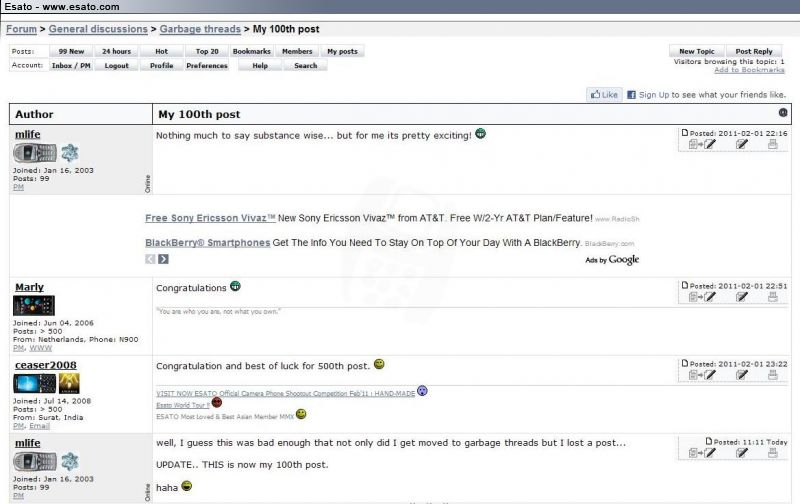Image resolution: width=800 pixels, height=504 pixels.
Task: Click print icon on ceaser2008's post
Action: coord(772,375)
